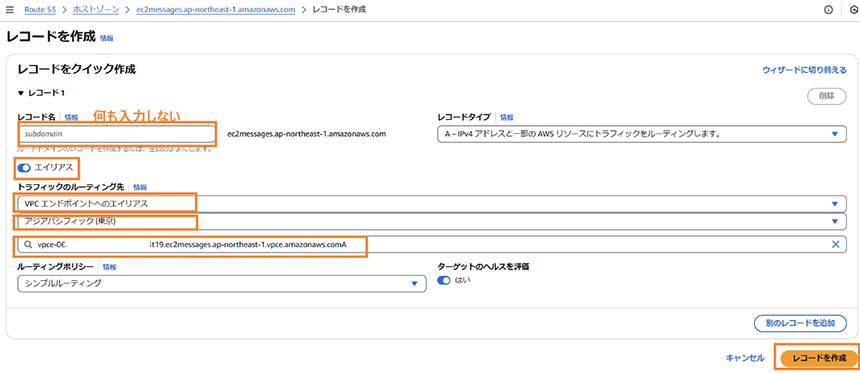Click the search magnifier icon in endpoint field
Viewport: 860px width, 373px height.
pyautogui.click(x=27, y=245)
